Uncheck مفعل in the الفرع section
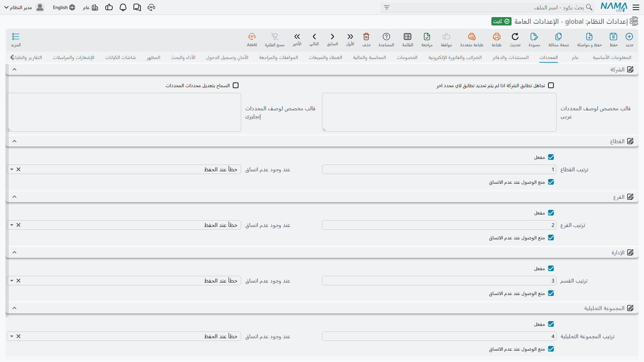 (551, 213)
